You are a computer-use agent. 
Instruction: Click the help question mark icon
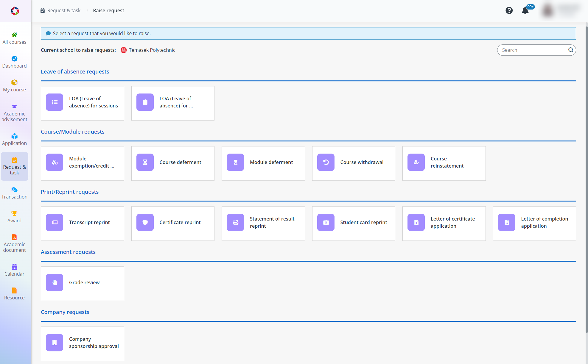coord(509,10)
